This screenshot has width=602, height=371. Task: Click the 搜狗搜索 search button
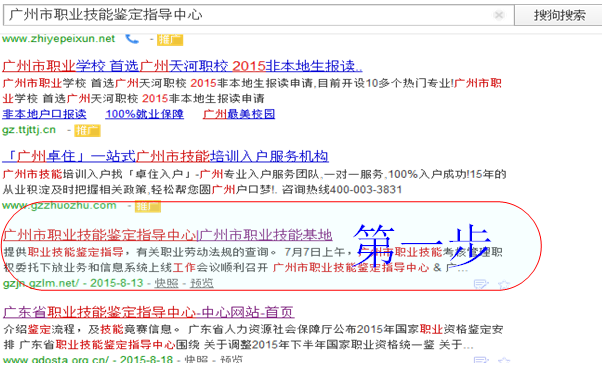point(558,15)
